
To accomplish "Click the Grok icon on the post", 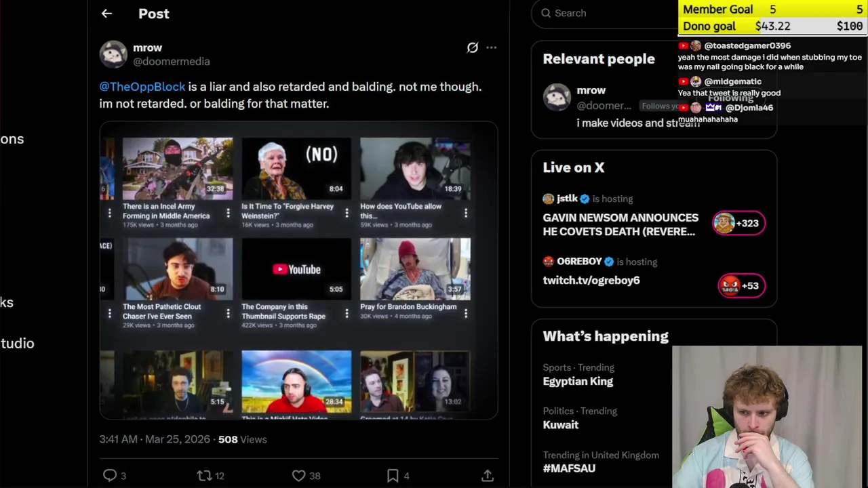I will coord(473,47).
